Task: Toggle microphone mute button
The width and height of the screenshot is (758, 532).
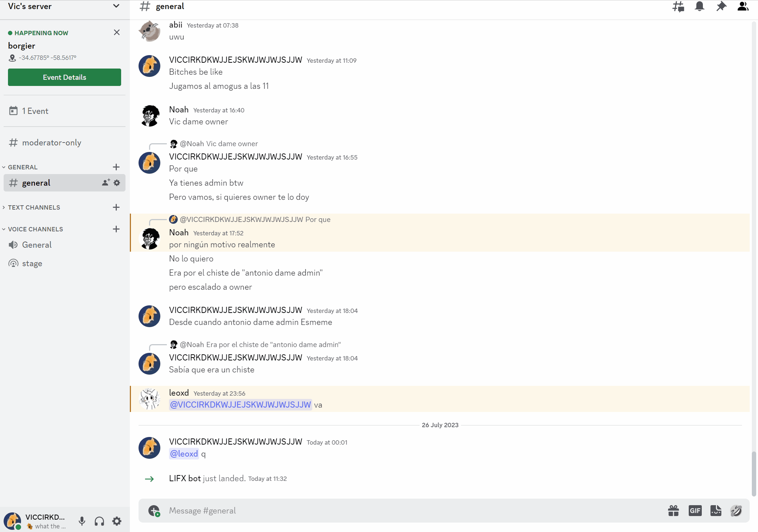Action: click(x=81, y=521)
